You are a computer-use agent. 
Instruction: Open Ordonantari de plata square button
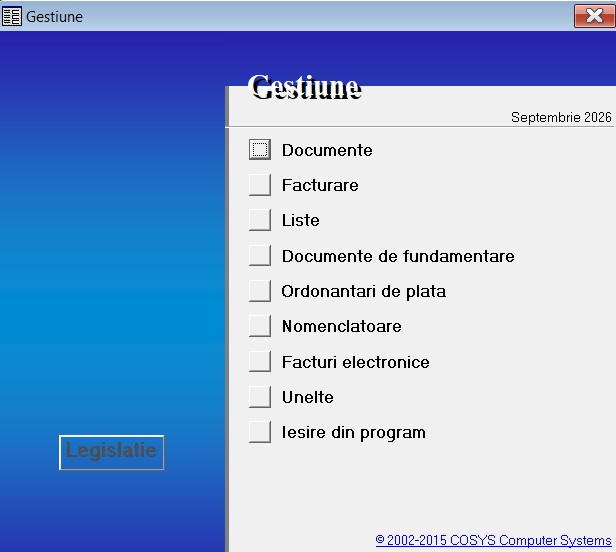[x=260, y=291]
